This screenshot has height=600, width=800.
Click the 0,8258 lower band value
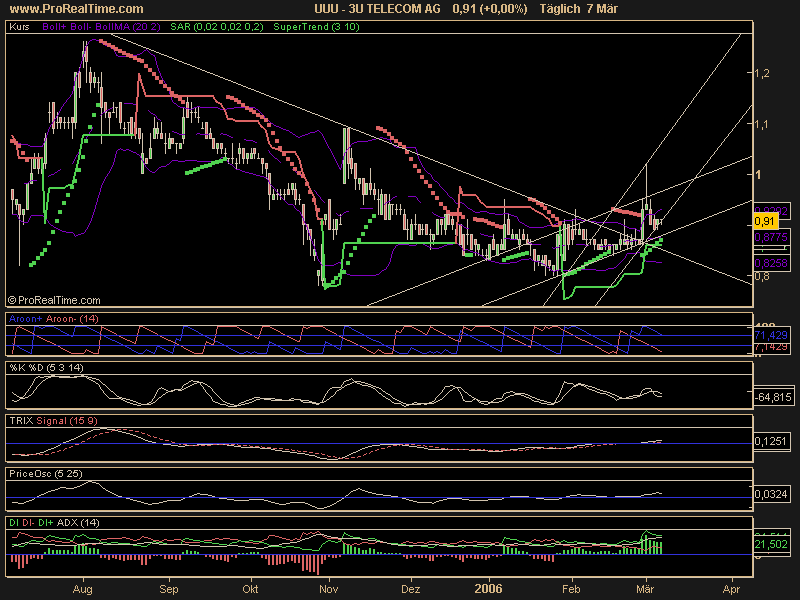pyautogui.click(x=769, y=262)
